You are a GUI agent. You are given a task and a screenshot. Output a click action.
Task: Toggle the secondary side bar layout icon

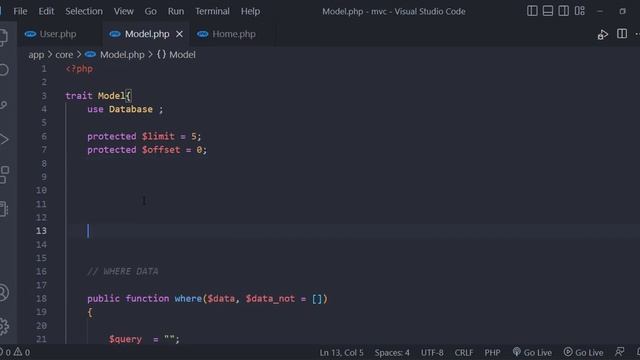pos(563,11)
